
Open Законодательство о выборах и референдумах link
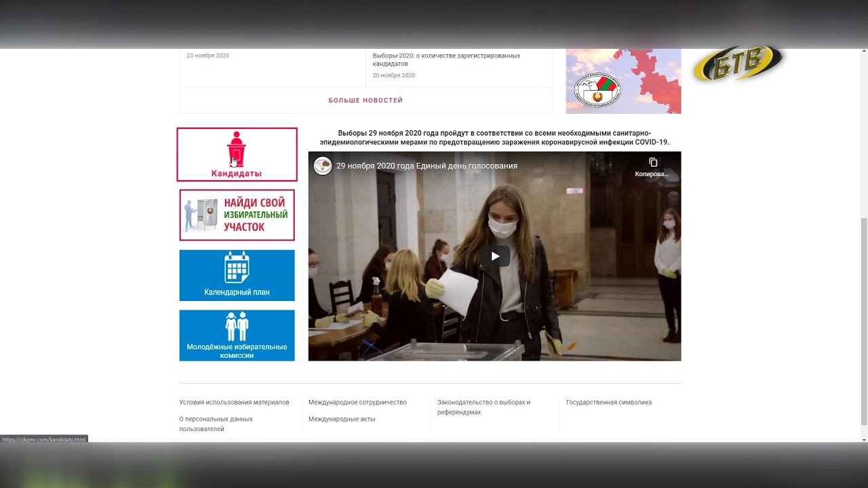484,407
